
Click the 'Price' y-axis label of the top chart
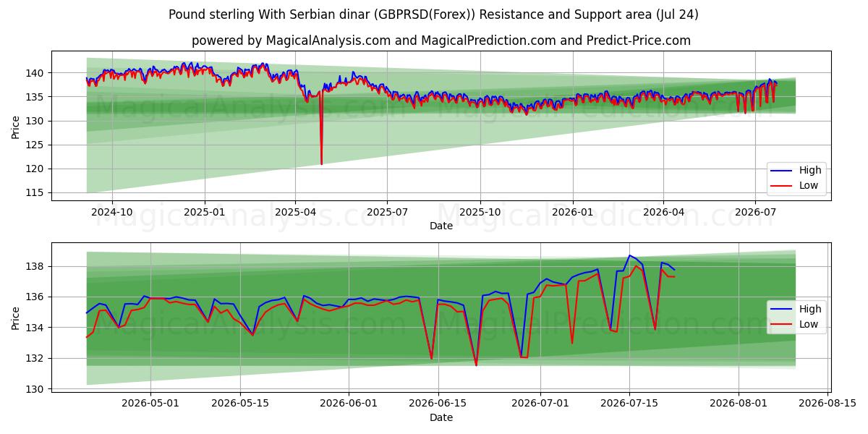click(16, 126)
